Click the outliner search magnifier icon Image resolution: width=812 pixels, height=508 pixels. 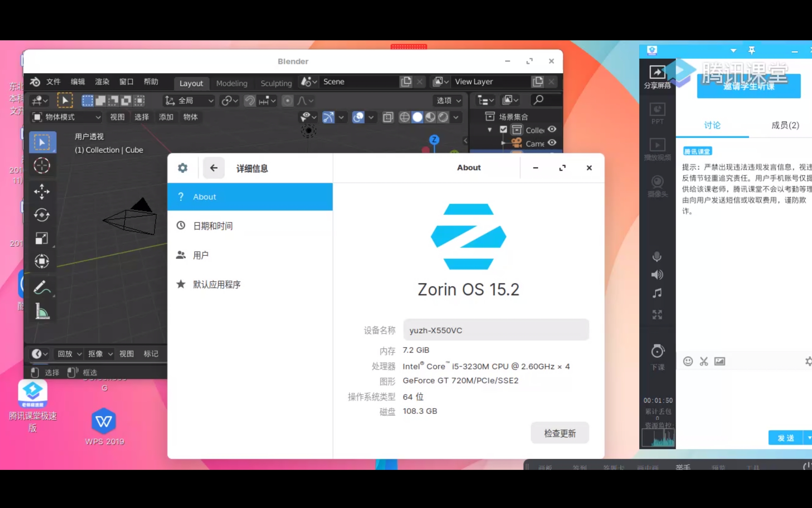pos(538,100)
